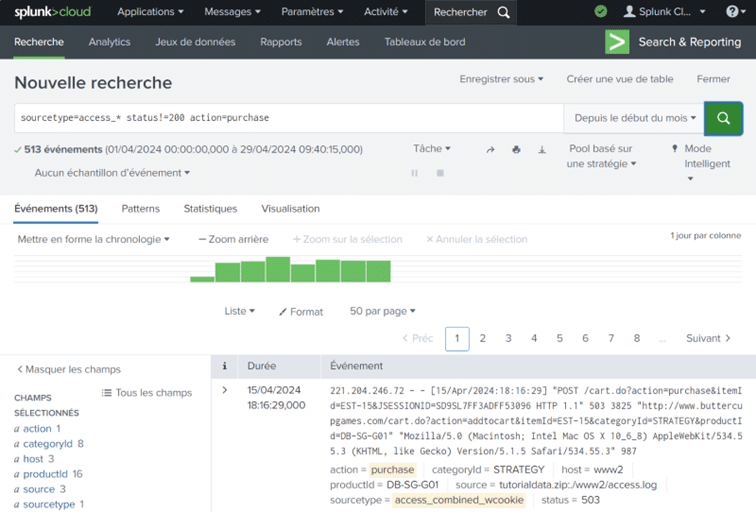Open the Splunk Cloud user account menu

coord(664,12)
